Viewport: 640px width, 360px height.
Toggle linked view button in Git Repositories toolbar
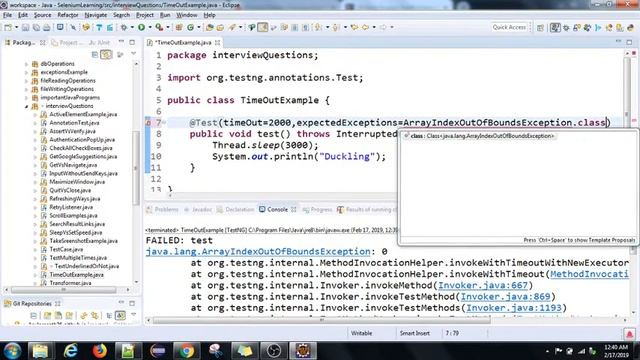coord(120,316)
